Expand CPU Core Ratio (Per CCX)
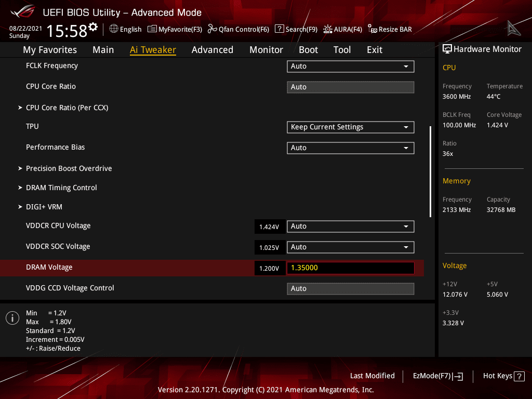Viewport: 532px width, 399px height. [x=67, y=108]
